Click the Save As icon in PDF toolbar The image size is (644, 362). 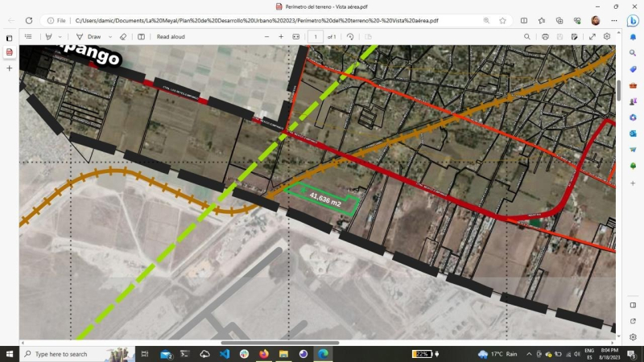pos(574,36)
